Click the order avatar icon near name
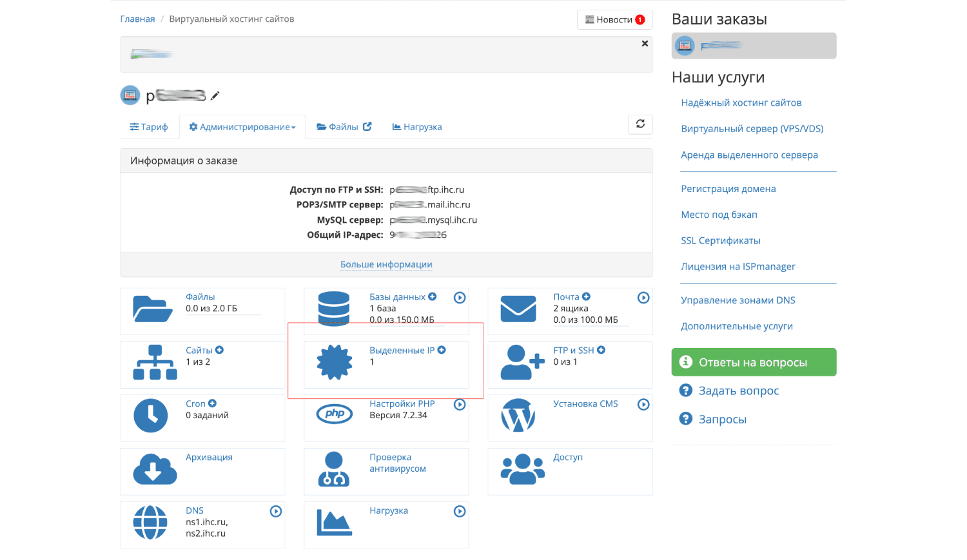Image resolution: width=967 pixels, height=560 pixels. click(130, 95)
